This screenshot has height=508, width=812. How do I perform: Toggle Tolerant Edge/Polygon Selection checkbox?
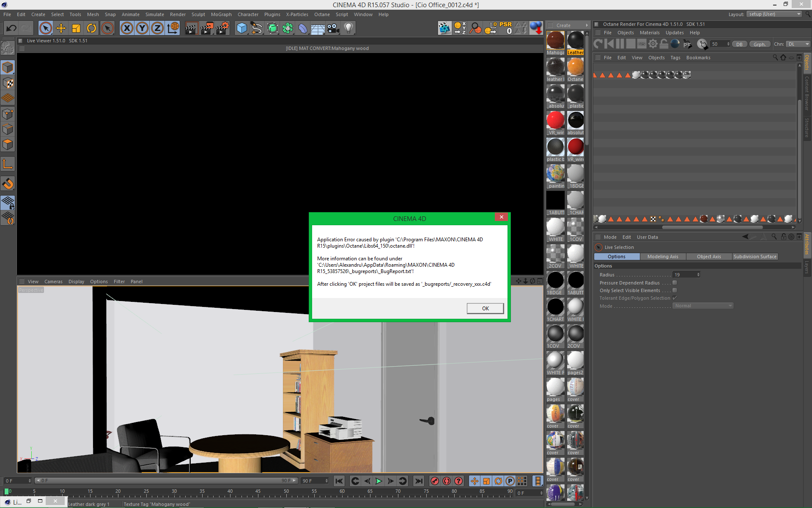point(675,298)
